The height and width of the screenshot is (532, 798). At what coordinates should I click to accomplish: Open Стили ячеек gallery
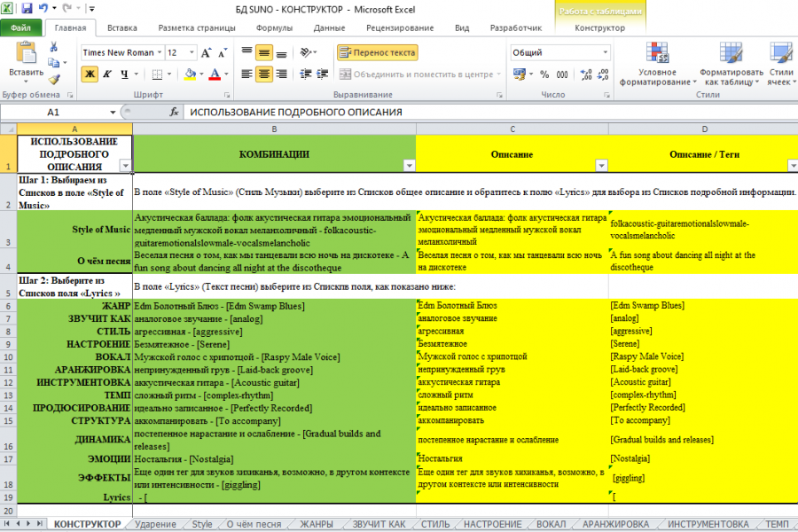coord(780,64)
